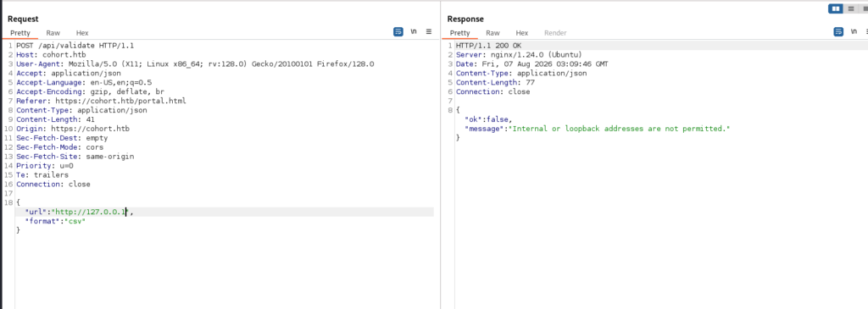The width and height of the screenshot is (868, 309).
Task: Click the HTTP/1.1 200 OK status line
Action: coord(489,46)
